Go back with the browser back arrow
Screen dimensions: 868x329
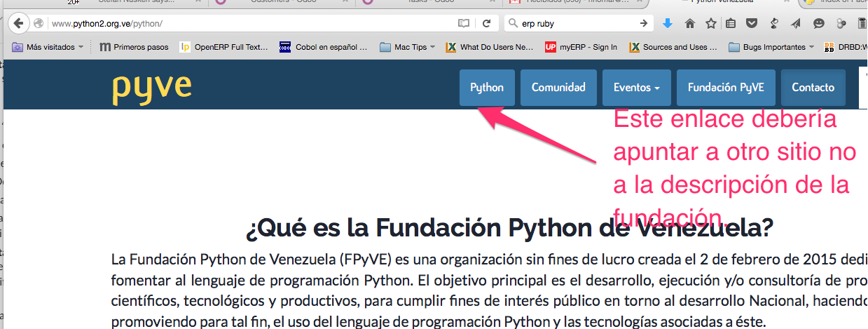tap(18, 23)
